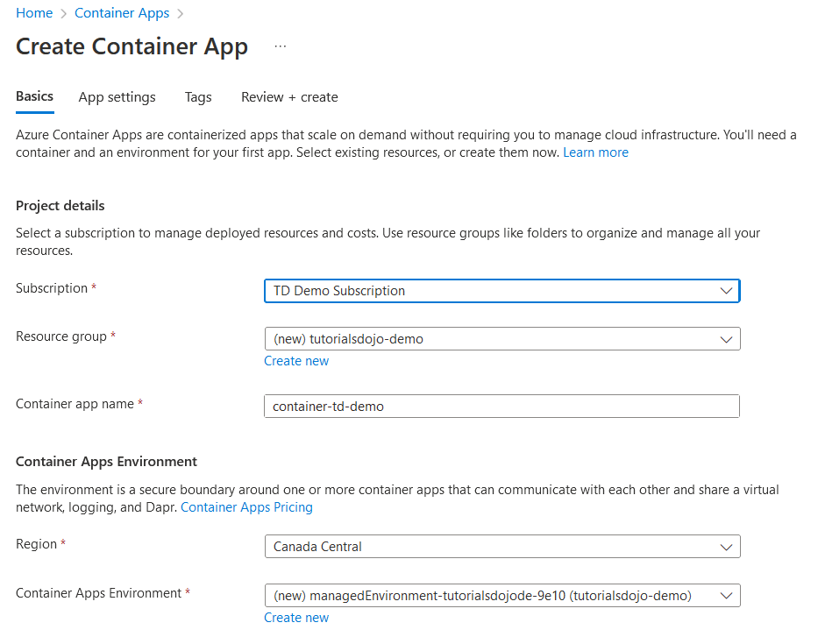
Task: Go to the Tags tab
Action: (x=198, y=97)
